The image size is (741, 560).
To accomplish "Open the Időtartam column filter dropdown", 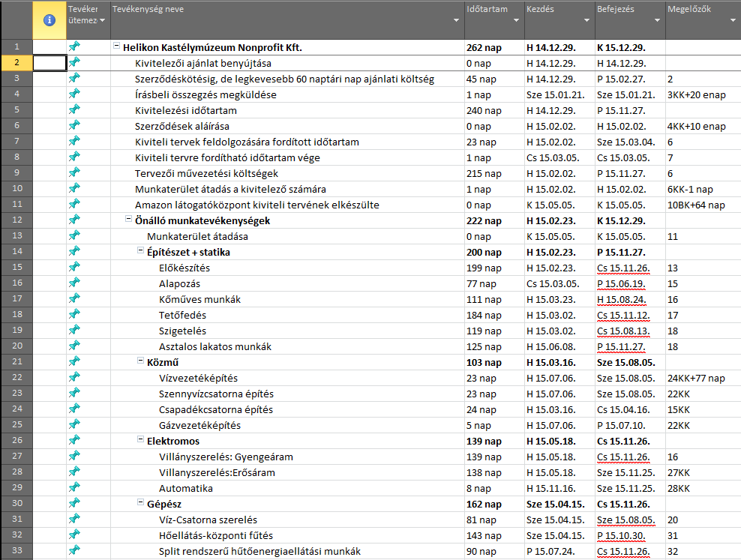I will 516,20.
